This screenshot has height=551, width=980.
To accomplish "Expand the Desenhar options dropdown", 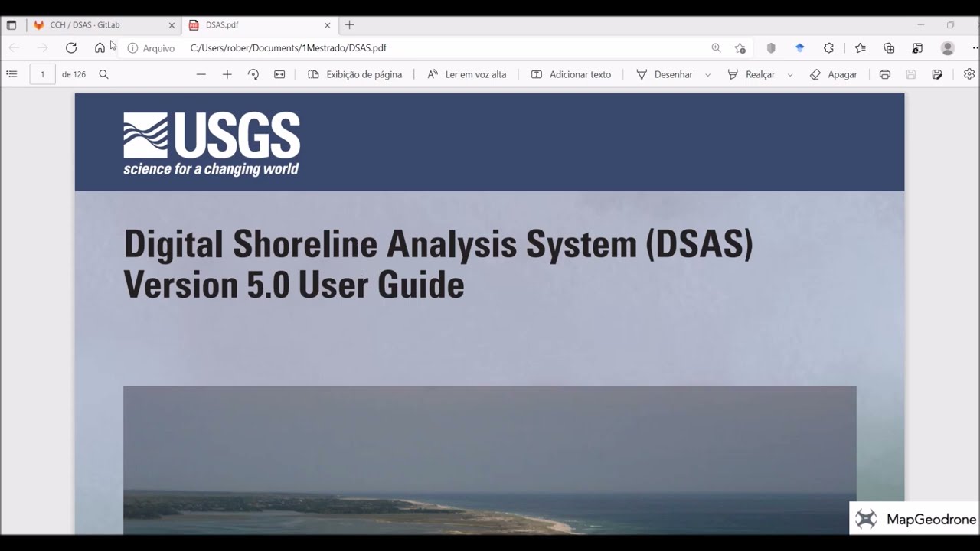I will click(707, 74).
